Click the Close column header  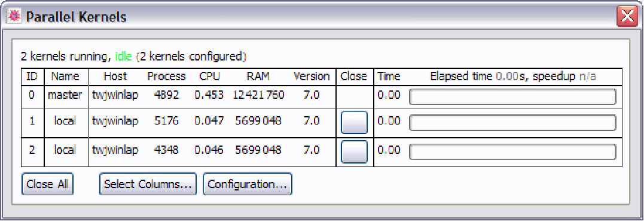click(354, 76)
